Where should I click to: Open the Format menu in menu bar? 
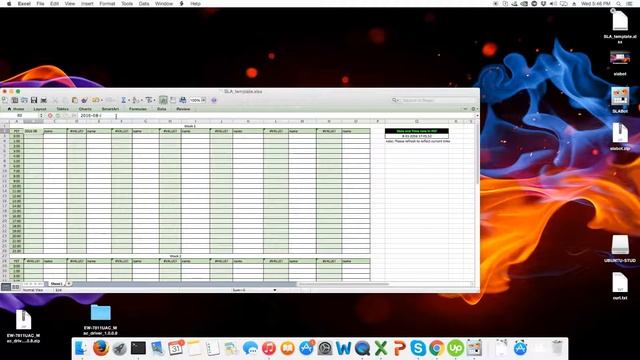click(x=107, y=4)
